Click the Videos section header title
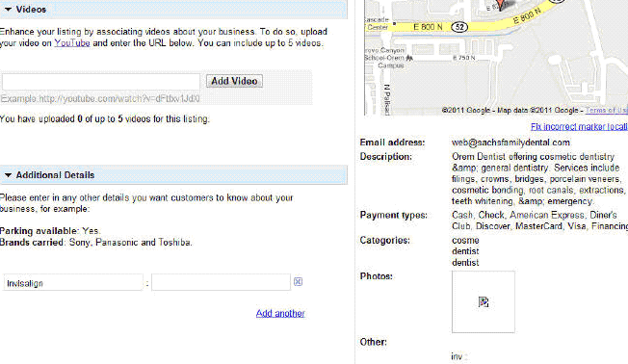 tap(31, 10)
